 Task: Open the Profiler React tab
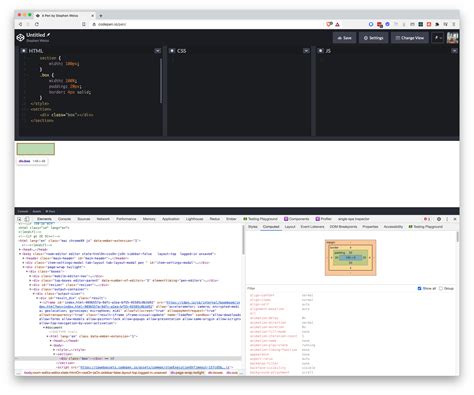324,219
